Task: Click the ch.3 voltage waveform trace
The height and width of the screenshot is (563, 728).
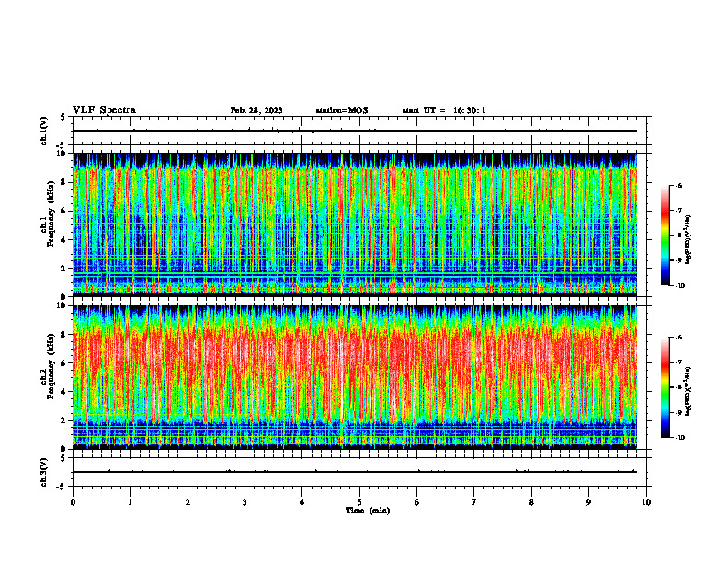Action: click(x=355, y=472)
